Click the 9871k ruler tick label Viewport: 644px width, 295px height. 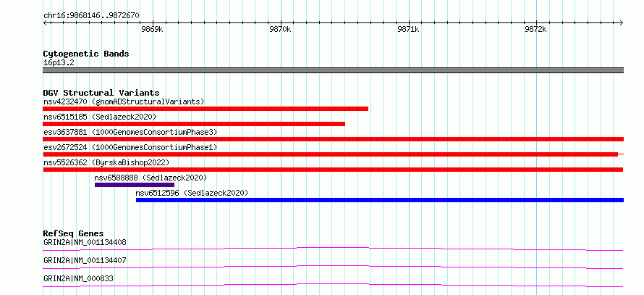pyautogui.click(x=408, y=29)
